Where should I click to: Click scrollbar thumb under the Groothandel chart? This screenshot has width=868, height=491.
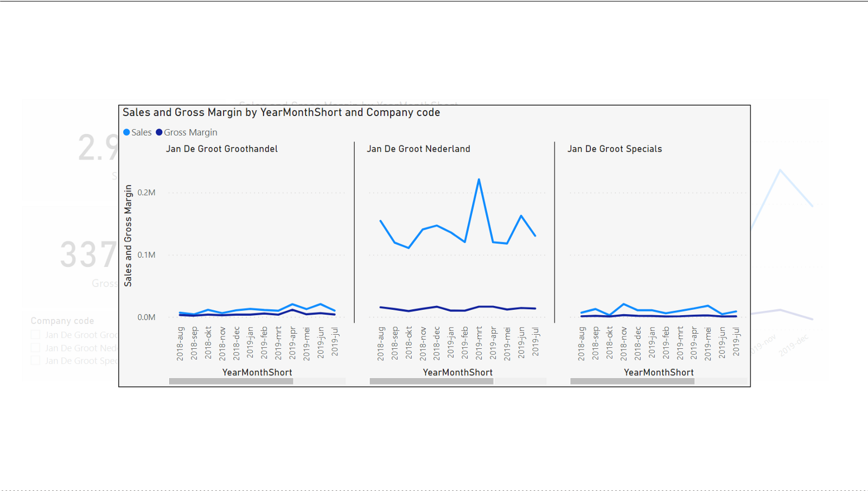tap(231, 381)
